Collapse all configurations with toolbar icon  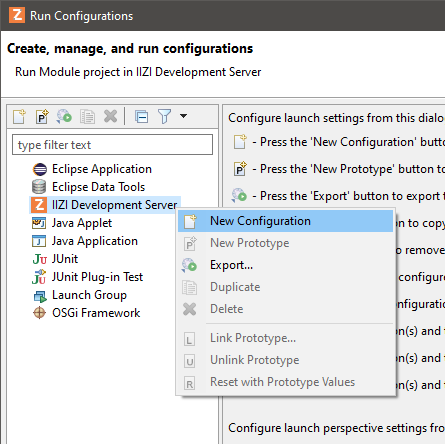pyautogui.click(x=142, y=117)
